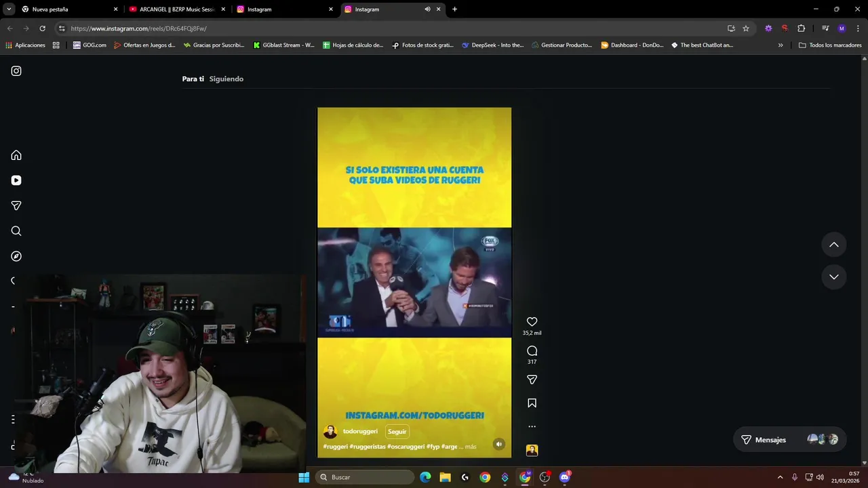
Task: Expand the caption with 'más'
Action: click(x=471, y=447)
